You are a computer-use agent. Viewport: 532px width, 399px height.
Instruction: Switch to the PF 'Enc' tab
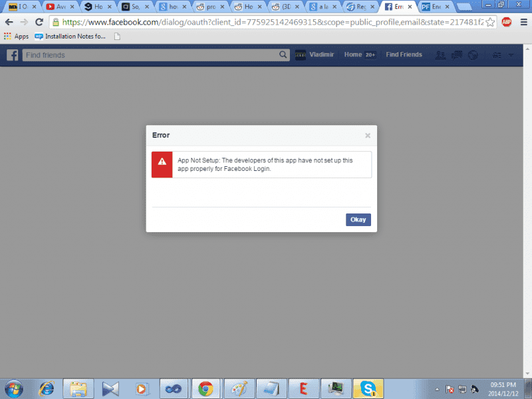click(x=436, y=7)
